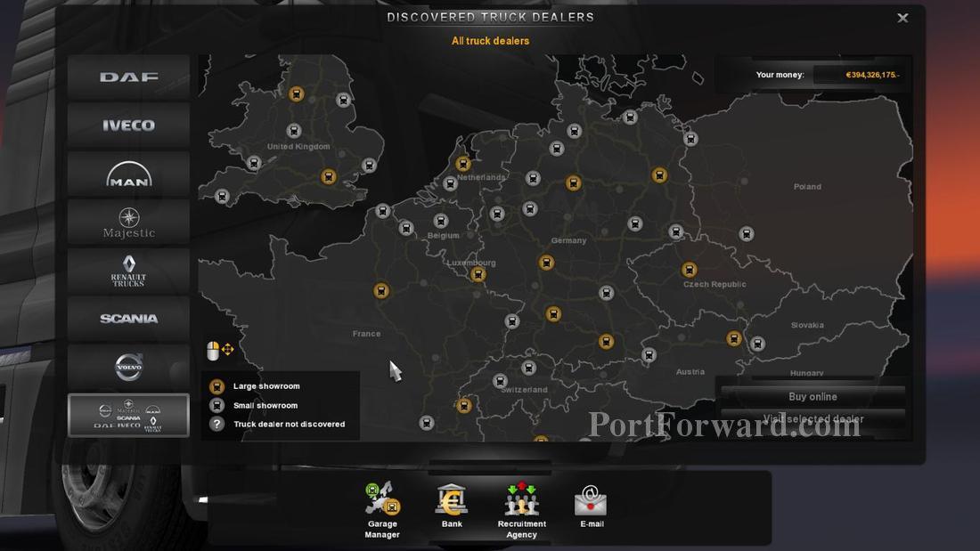Open the Recruitment Agency
980x551 pixels.
point(521,510)
